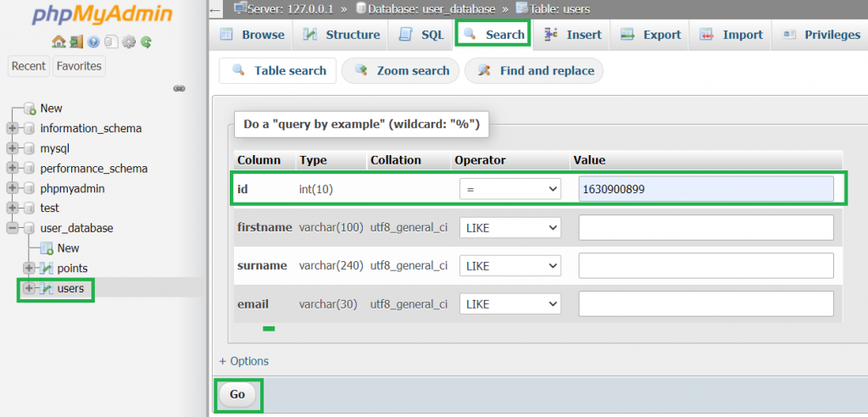Image resolution: width=868 pixels, height=417 pixels.
Task: Click the firstname value input field
Action: pyautogui.click(x=706, y=228)
